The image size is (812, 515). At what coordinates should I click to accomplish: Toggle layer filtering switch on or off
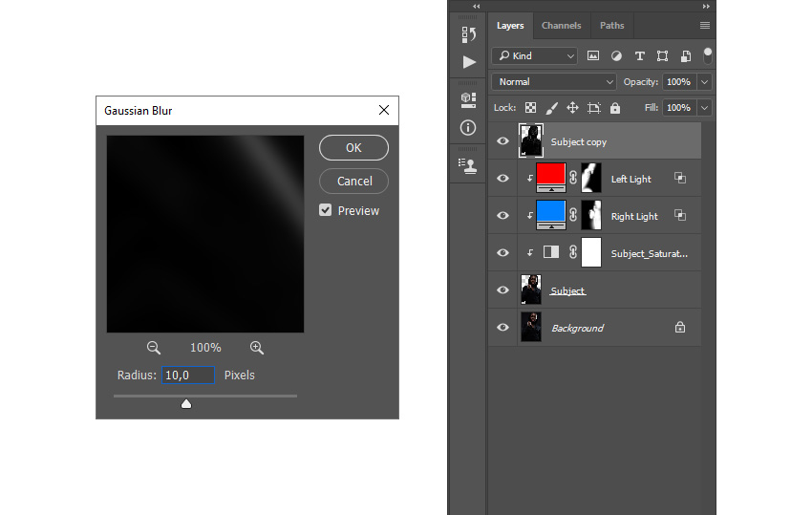pos(707,55)
